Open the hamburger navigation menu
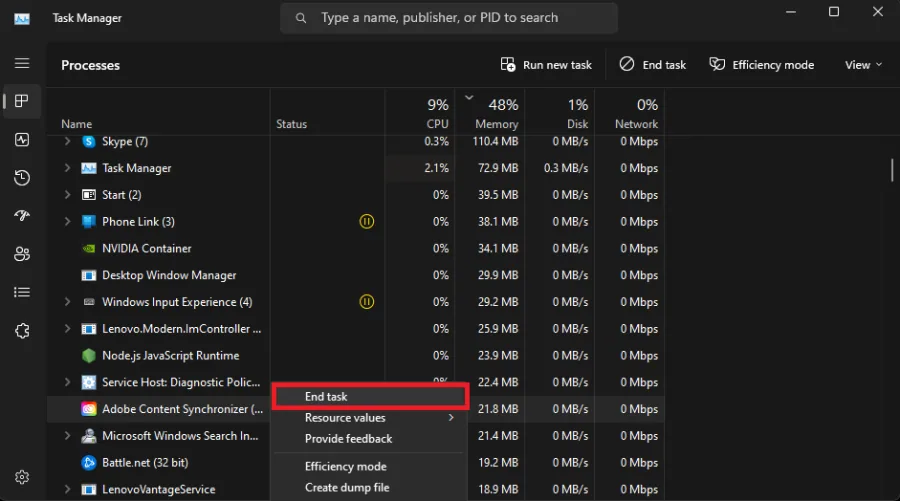This screenshot has height=501, width=900. [x=22, y=63]
